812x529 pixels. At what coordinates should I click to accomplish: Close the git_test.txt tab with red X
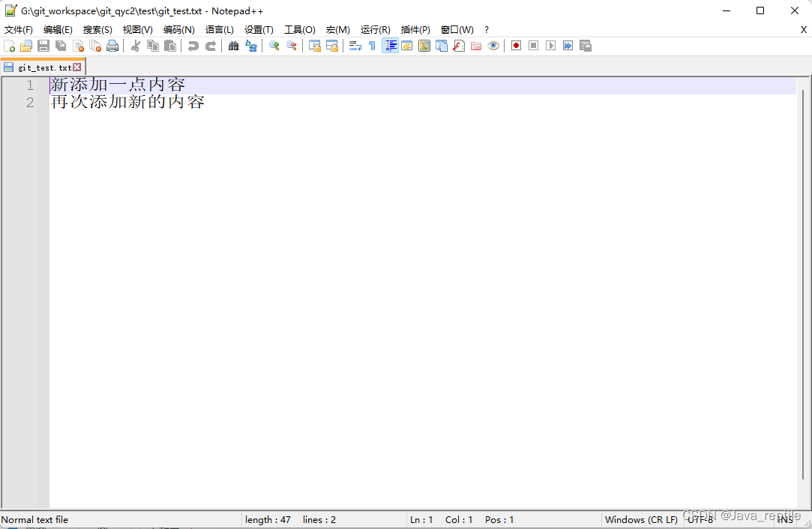click(x=76, y=67)
